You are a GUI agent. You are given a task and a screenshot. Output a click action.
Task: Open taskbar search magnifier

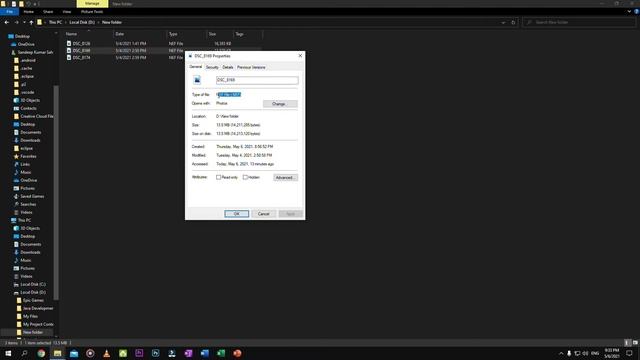click(x=24, y=353)
